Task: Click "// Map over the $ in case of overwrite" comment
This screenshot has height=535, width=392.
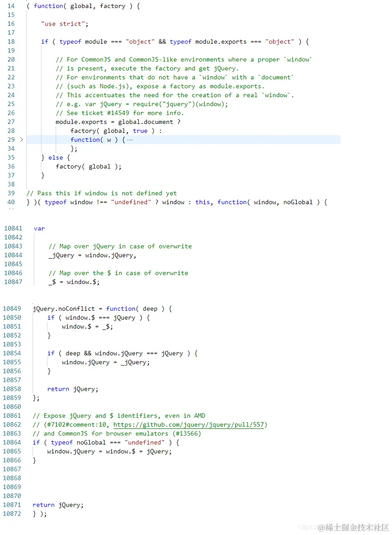Action: (118, 273)
